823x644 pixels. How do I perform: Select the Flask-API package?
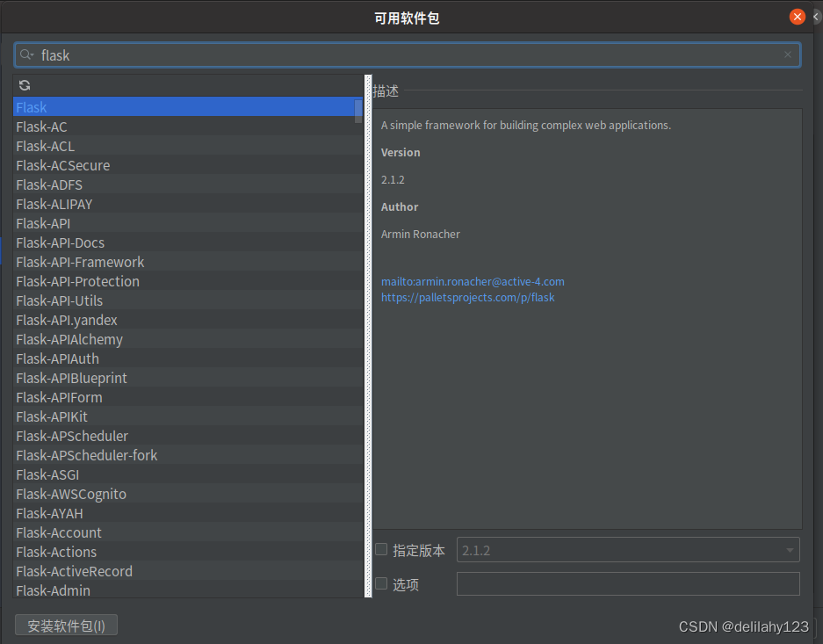[188, 223]
